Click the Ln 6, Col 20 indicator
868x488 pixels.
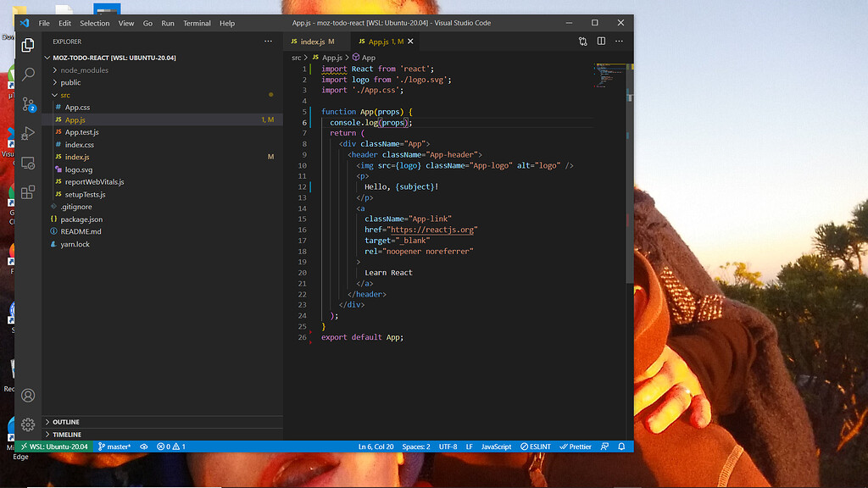point(376,446)
